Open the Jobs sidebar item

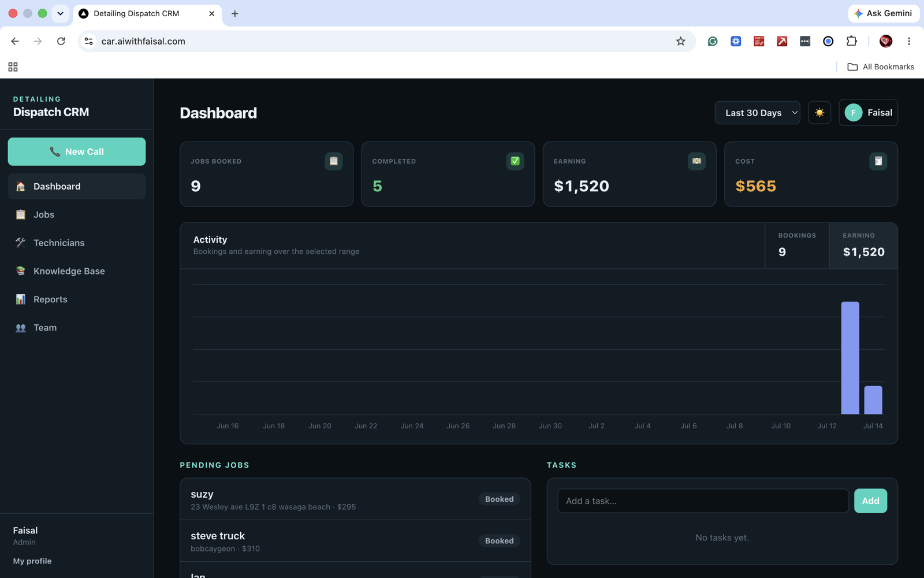point(77,214)
